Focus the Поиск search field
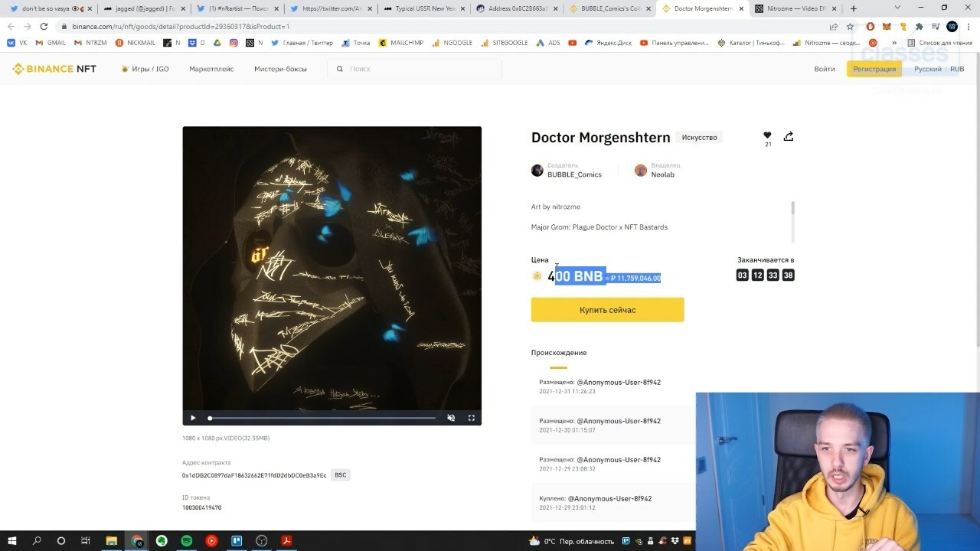This screenshot has height=551, width=980. click(x=415, y=69)
